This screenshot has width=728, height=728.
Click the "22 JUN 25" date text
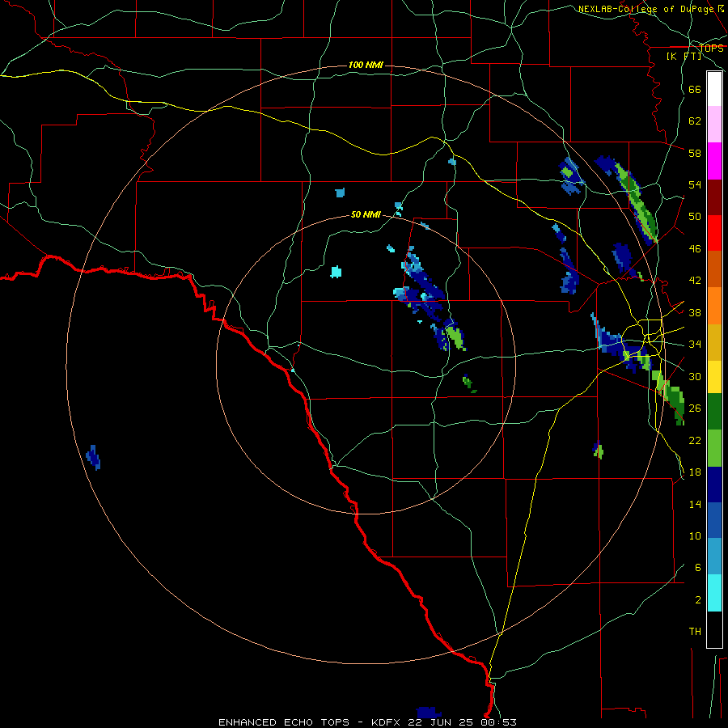click(x=442, y=722)
